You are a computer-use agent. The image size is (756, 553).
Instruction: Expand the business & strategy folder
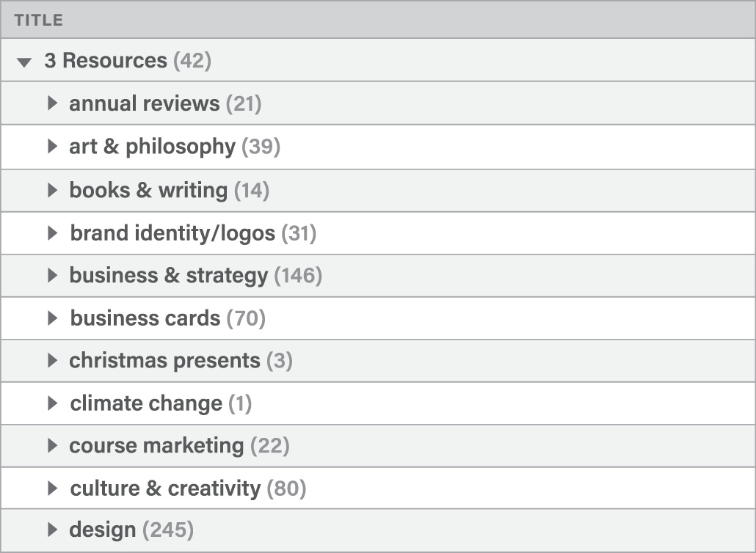point(52,276)
